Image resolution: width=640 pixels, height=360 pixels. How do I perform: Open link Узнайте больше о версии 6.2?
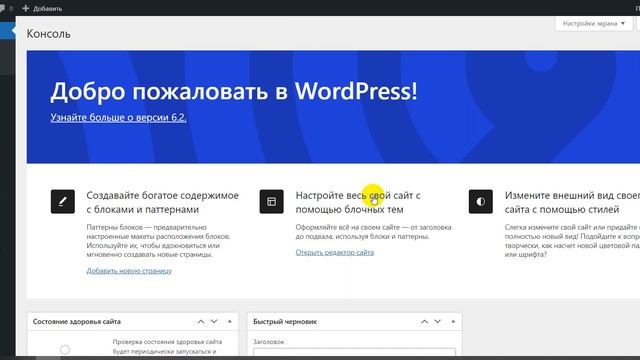click(x=118, y=118)
